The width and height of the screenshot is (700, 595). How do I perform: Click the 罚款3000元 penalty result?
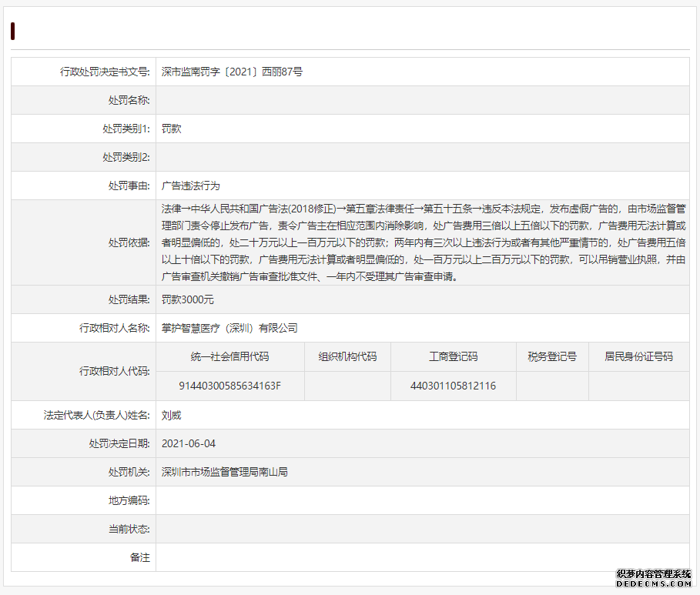pos(188,299)
